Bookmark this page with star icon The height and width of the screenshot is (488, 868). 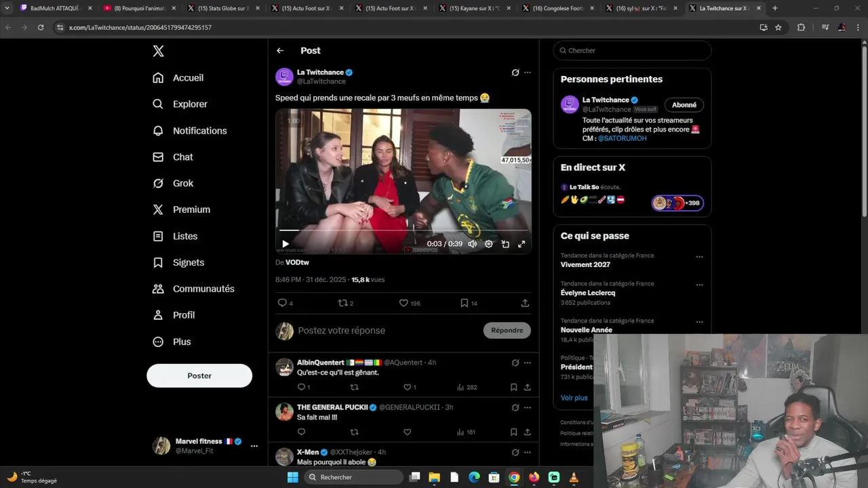[x=778, y=27]
